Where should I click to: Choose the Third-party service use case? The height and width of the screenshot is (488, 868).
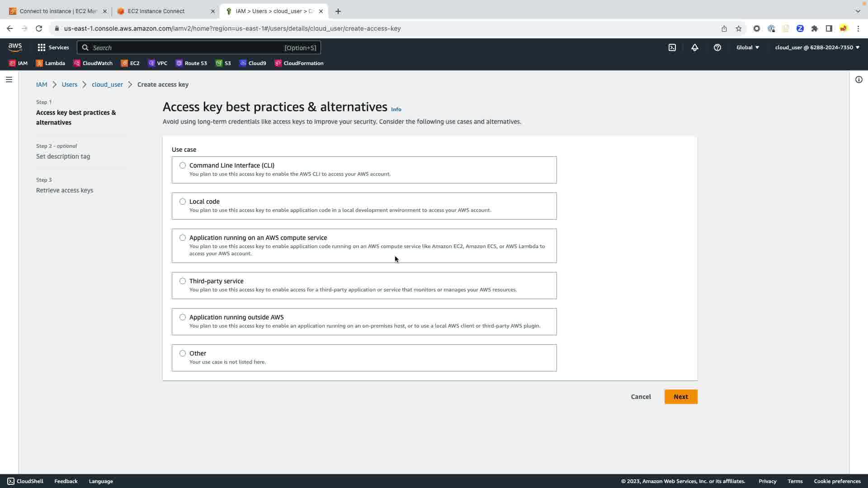(x=183, y=281)
